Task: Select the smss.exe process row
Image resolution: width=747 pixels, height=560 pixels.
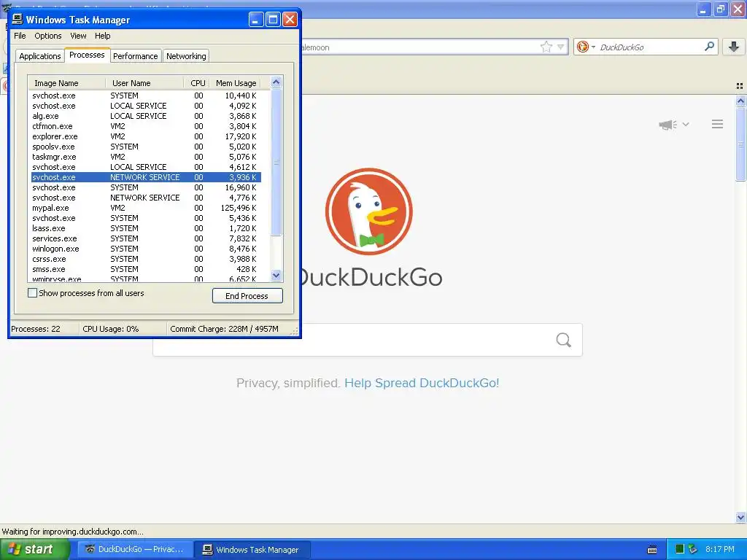Action: (146, 269)
